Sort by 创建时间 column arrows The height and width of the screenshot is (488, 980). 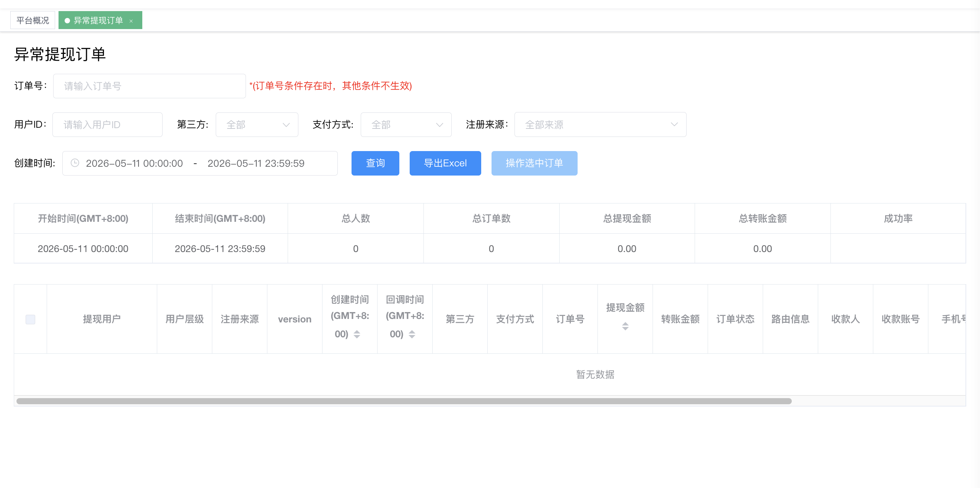pyautogui.click(x=357, y=334)
